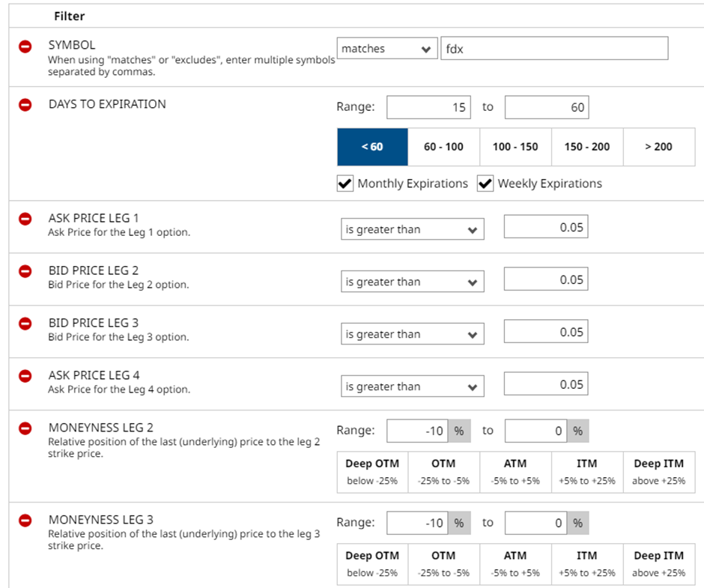704x588 pixels.
Task: Remove the SYMBOL filter row
Action: 25,46
